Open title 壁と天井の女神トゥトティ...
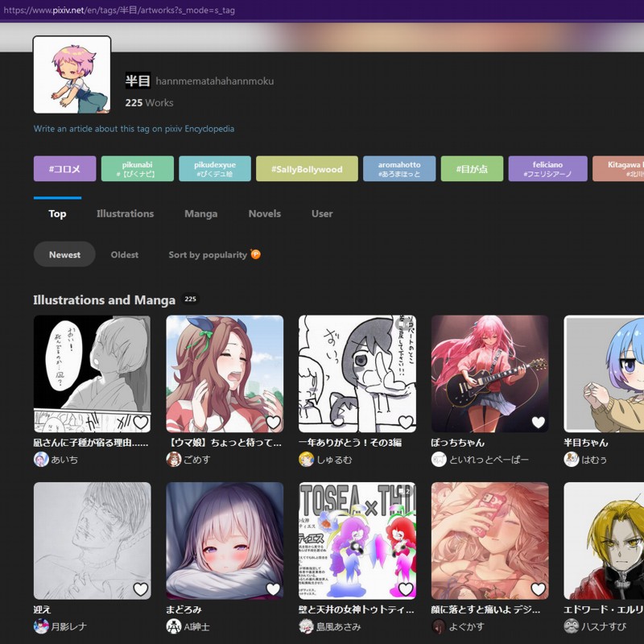Screen dimensions: 644x644 pyautogui.click(x=357, y=609)
